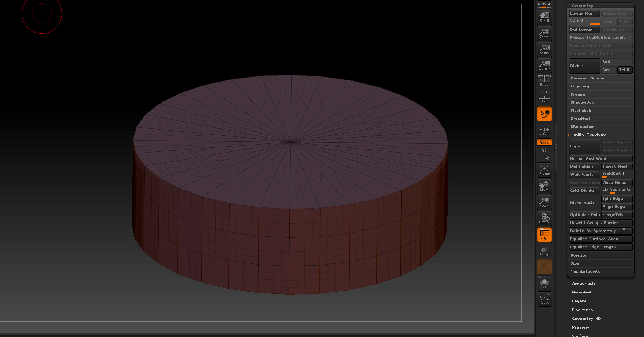Click Spin Edge button
644x337 pixels.
(x=617, y=199)
